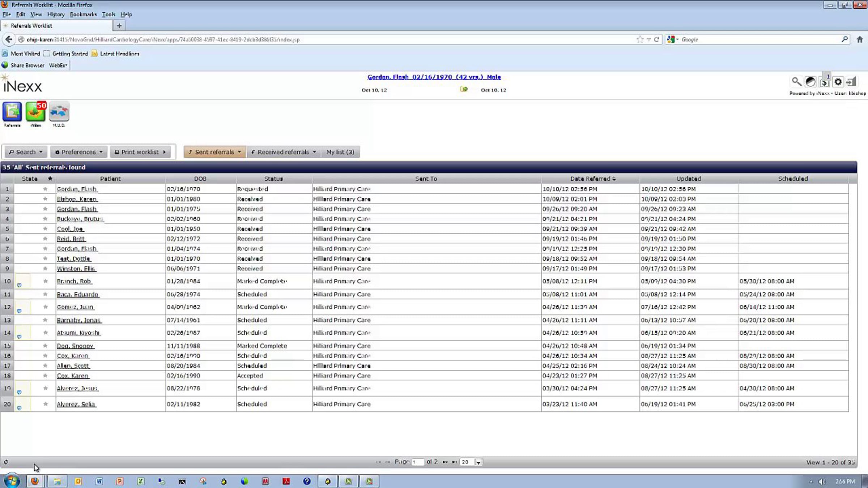Star the Baca, Eduardo referral
This screenshot has width=868, height=488.
tap(45, 294)
